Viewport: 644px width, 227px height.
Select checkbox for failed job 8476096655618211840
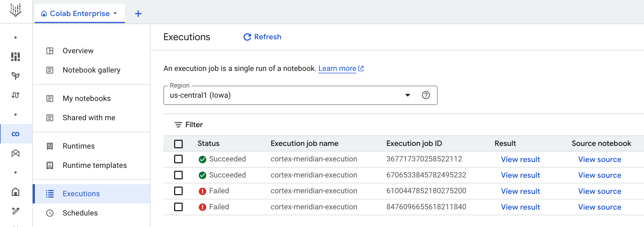[x=178, y=207]
